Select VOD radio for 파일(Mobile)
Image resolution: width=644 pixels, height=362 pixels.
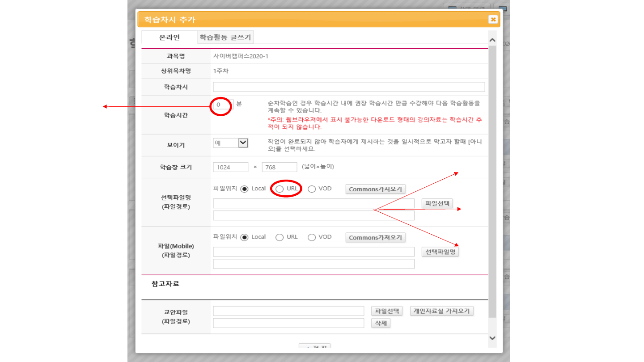click(x=312, y=237)
